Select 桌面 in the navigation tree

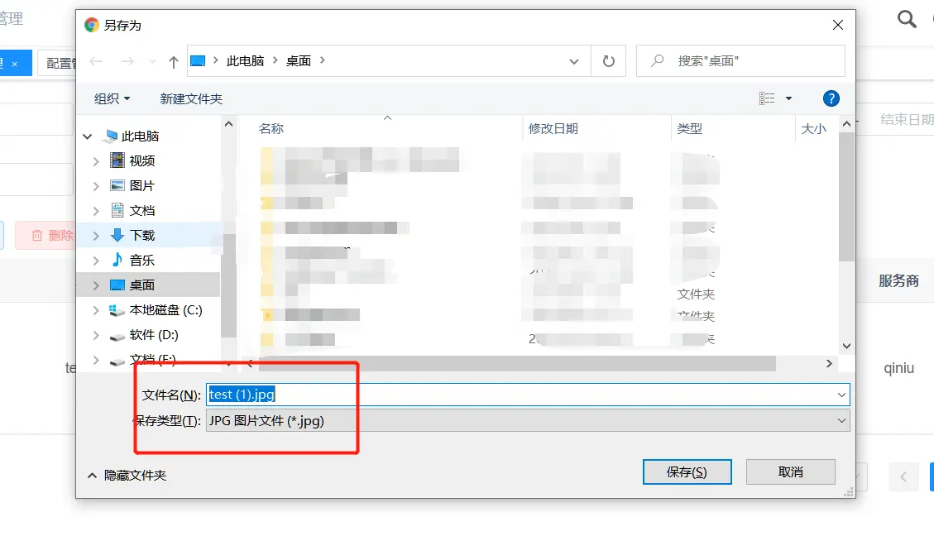141,285
